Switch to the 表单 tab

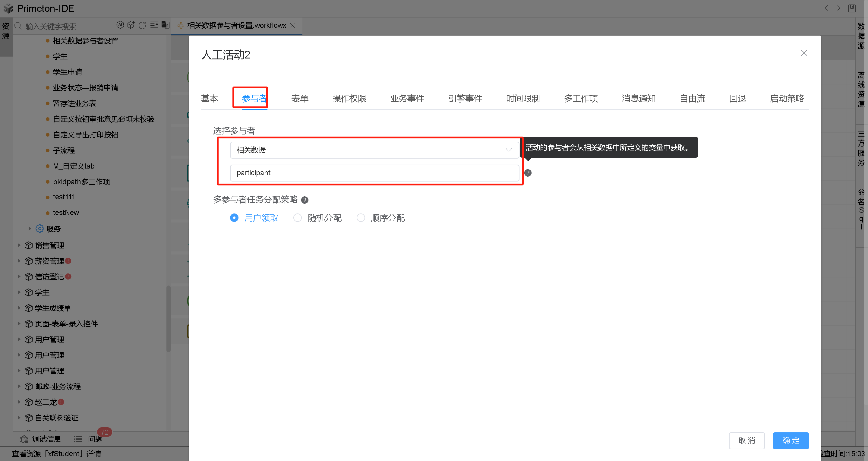point(300,98)
